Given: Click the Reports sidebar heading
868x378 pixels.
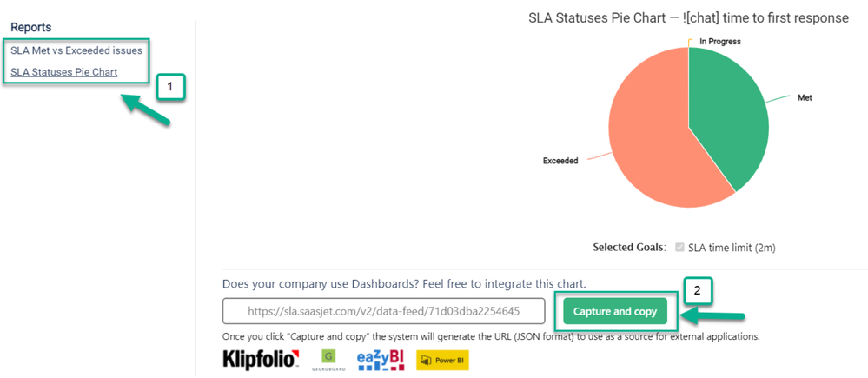Looking at the screenshot, I should [31, 27].
